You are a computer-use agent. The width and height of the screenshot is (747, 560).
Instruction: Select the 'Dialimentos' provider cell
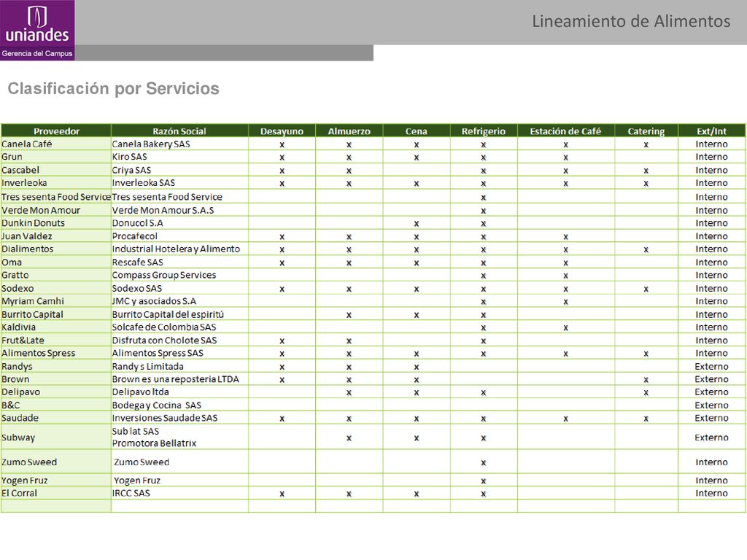[x=56, y=249]
